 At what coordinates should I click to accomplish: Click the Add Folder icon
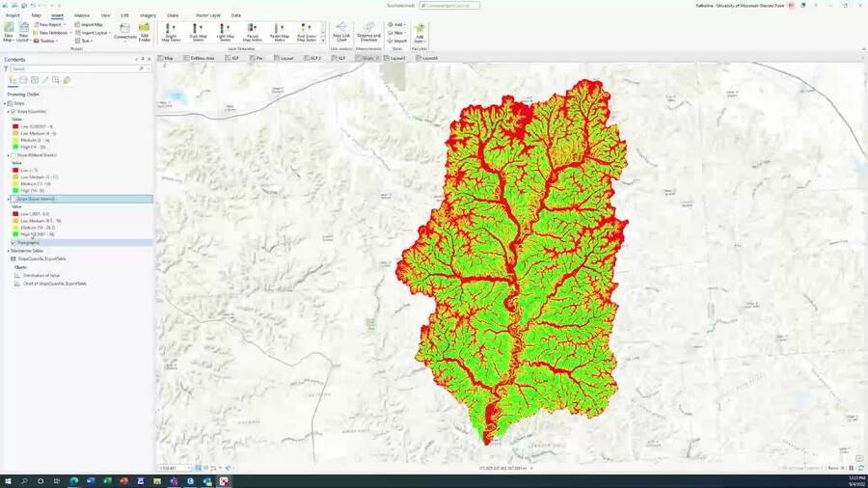(144, 31)
